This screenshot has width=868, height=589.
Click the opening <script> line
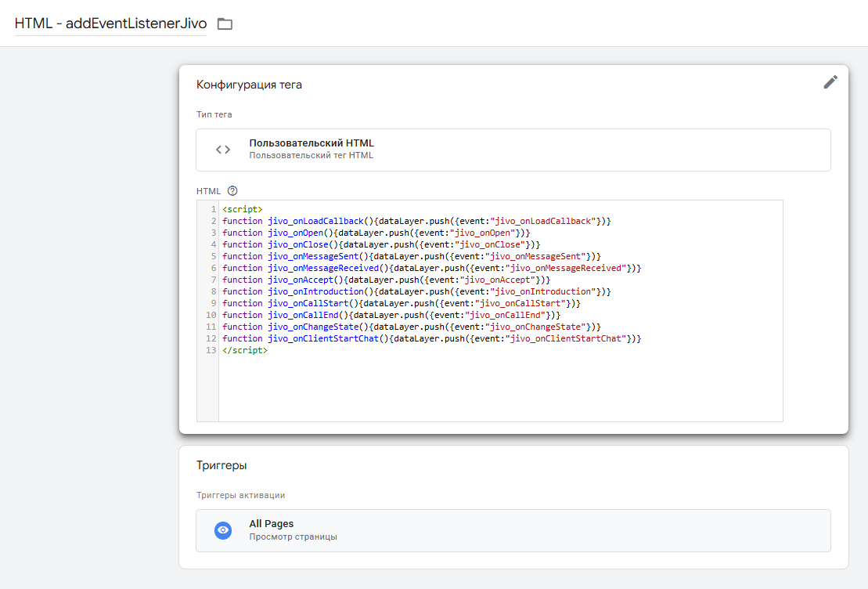click(243, 209)
